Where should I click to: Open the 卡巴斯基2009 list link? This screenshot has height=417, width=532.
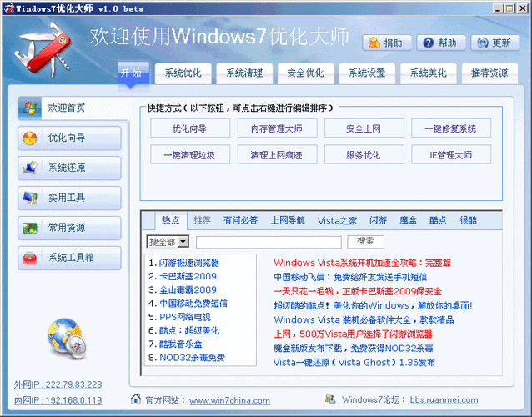point(188,276)
